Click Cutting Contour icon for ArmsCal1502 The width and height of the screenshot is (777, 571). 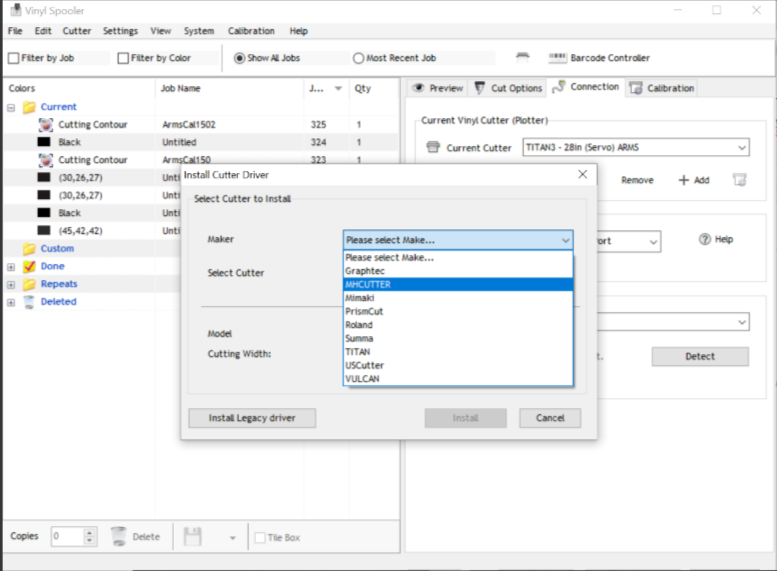tap(46, 124)
